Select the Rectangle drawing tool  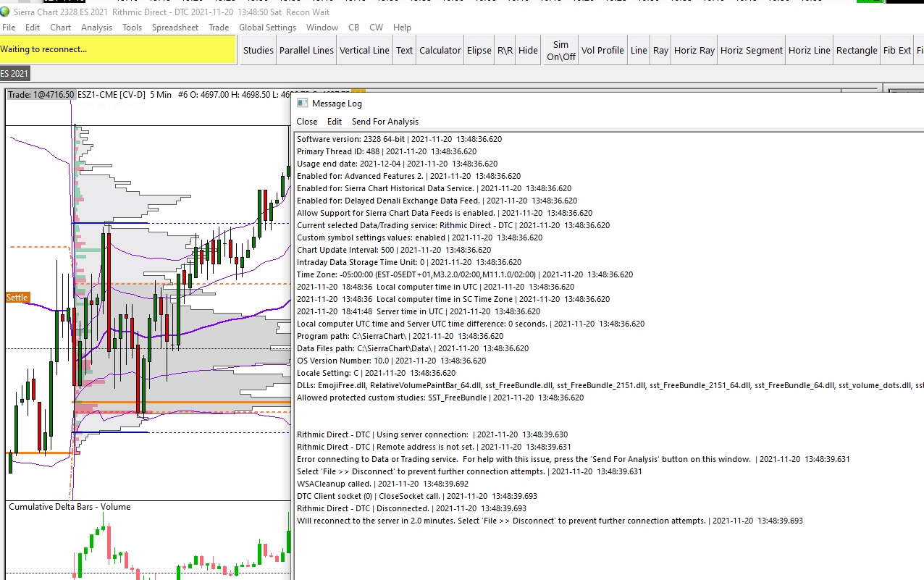pos(857,50)
